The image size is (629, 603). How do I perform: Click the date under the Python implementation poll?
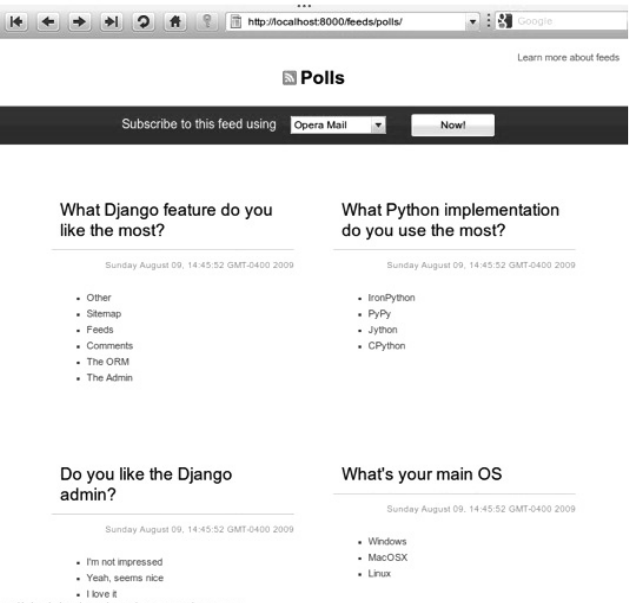click(481, 265)
